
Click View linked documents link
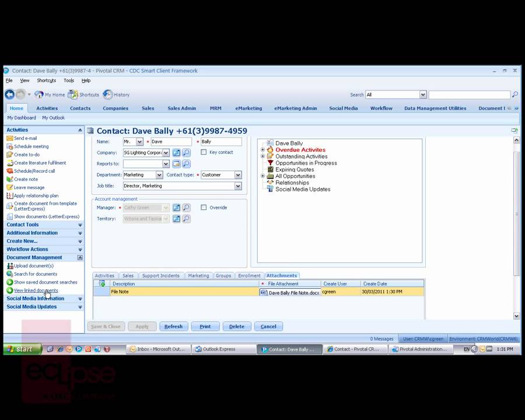(36, 290)
